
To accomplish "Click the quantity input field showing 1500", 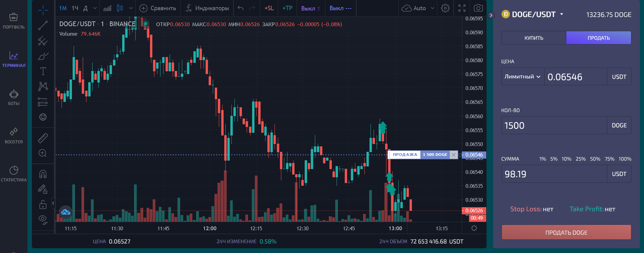I will pyautogui.click(x=554, y=125).
